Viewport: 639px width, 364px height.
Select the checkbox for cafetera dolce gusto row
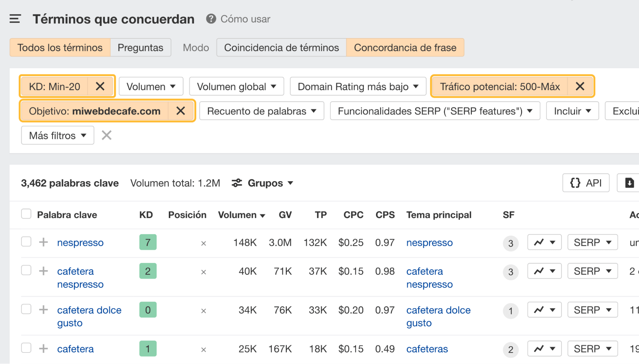pos(26,309)
